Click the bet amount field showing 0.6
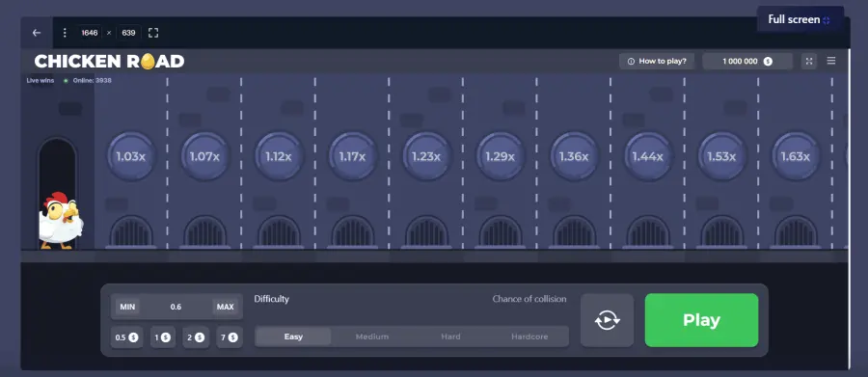868x377 pixels. point(176,307)
